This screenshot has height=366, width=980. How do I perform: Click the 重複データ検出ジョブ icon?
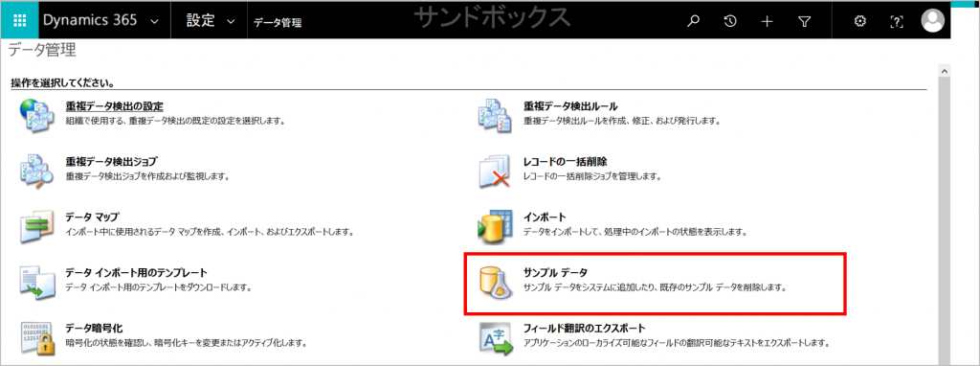[37, 171]
